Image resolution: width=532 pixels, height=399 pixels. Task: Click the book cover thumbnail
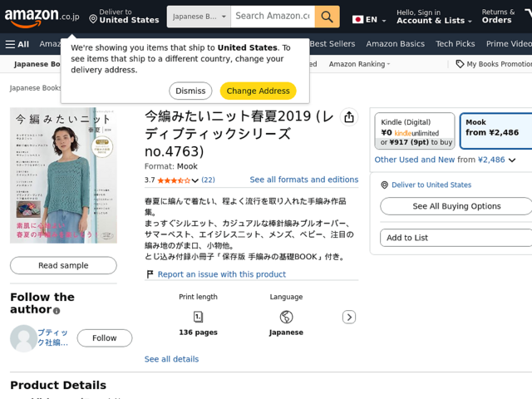click(63, 175)
